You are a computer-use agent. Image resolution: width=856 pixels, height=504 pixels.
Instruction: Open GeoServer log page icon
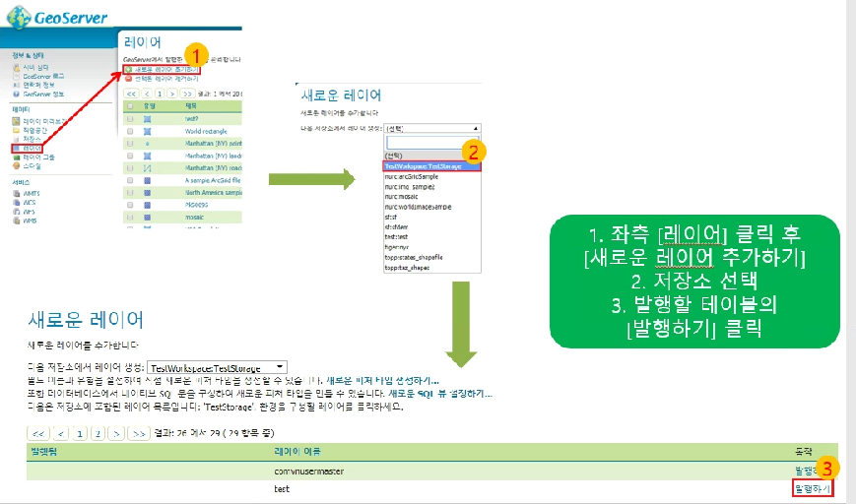17,76
